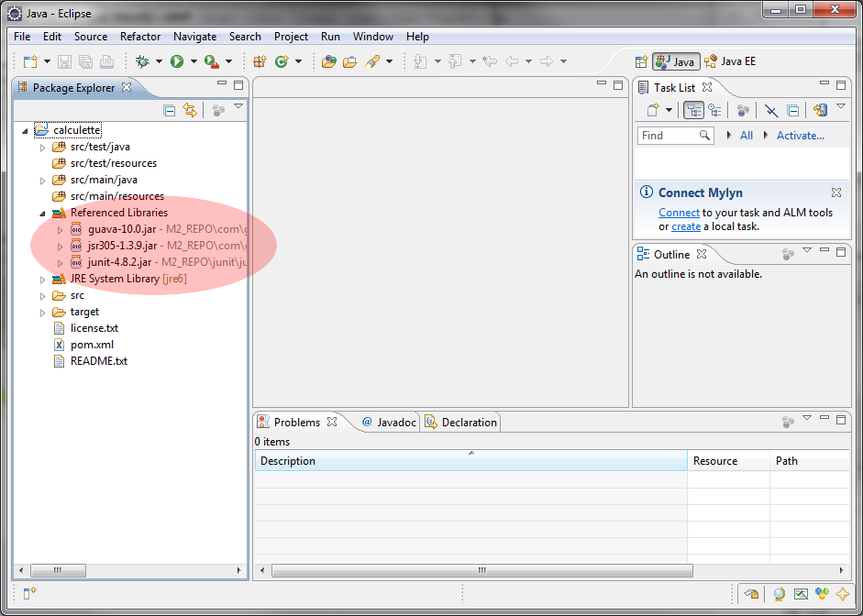This screenshot has height=616, width=863.
Task: Switch to the Java EE perspective
Action: (730, 61)
